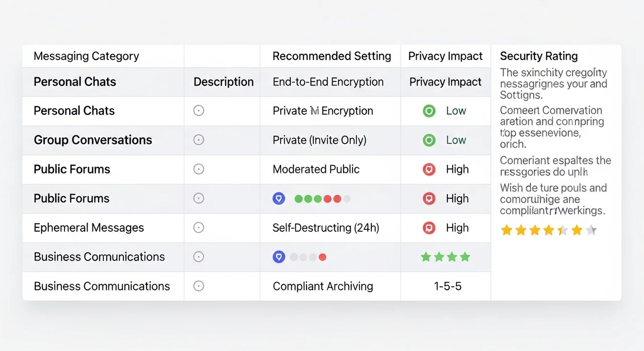This screenshot has width=644, height=351.
Task: Click the blue shield icon in Business Communications row
Action: 279,257
